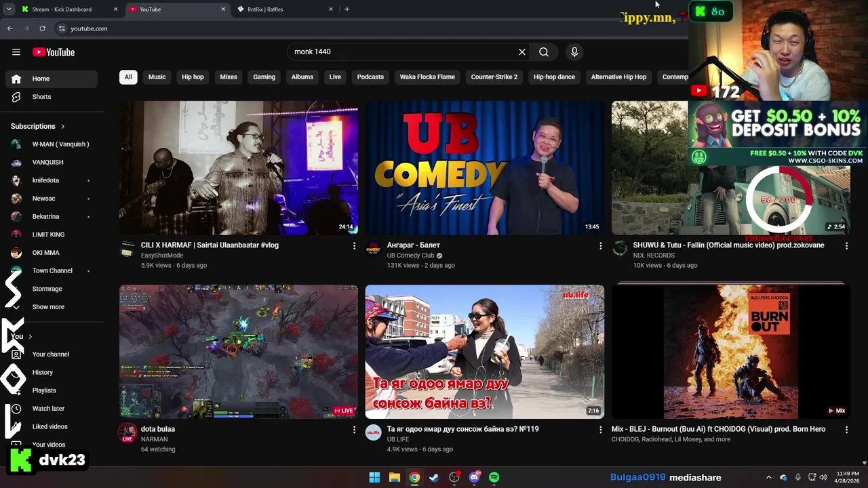Screen dimensions: 868x488
Task: Open options menu for dota bulaa stream
Action: pyautogui.click(x=354, y=429)
